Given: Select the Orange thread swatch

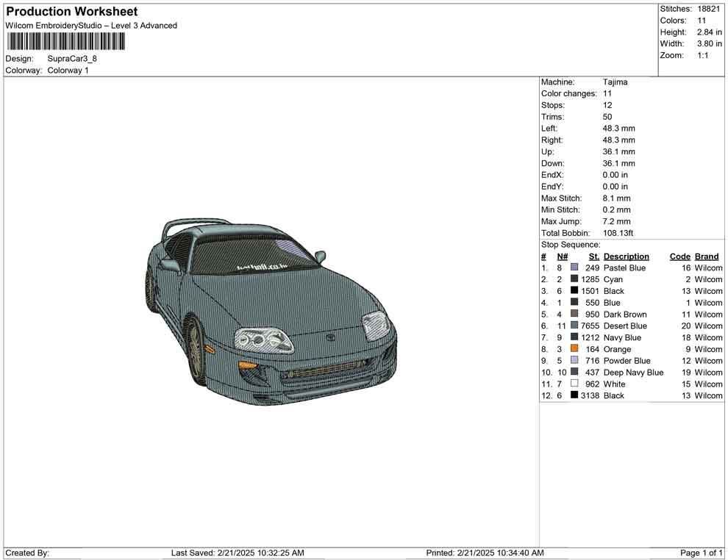Looking at the screenshot, I should coord(574,349).
